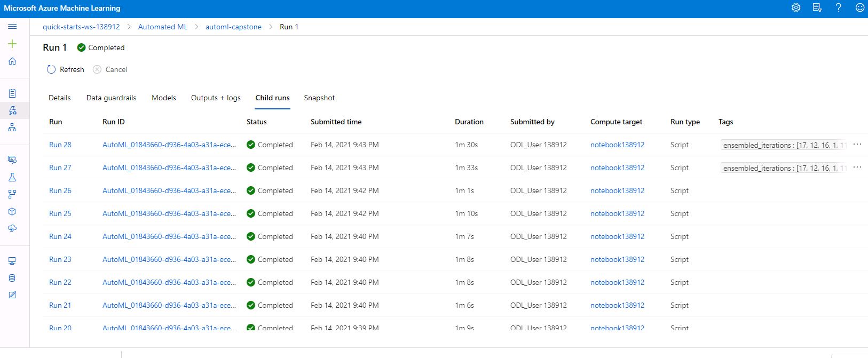This screenshot has height=358, width=868.
Task: Open Run 26 link
Action: click(60, 190)
